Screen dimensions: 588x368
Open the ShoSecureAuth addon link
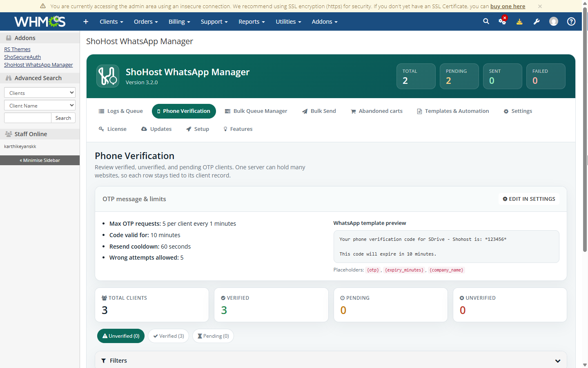click(22, 57)
